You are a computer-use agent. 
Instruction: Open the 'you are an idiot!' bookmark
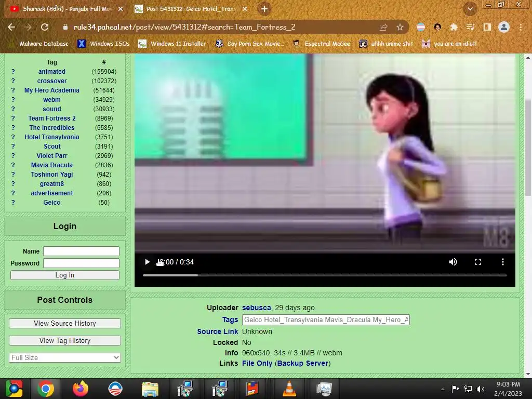(449, 44)
